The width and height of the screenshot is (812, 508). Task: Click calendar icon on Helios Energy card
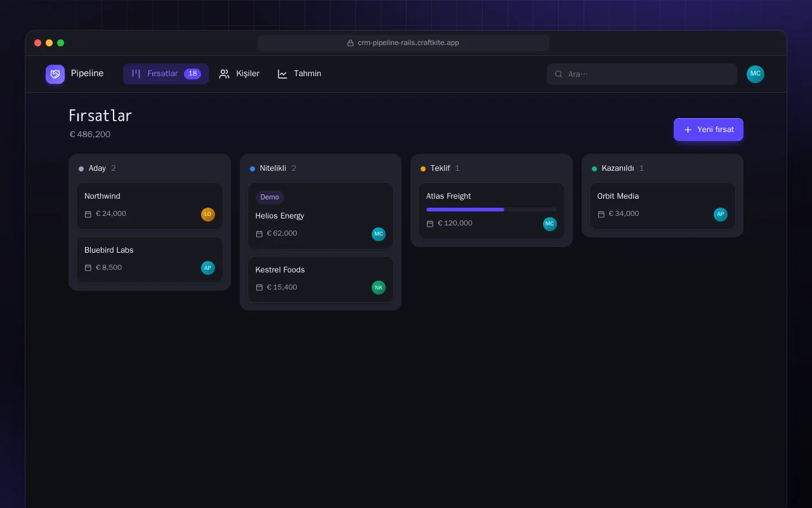(x=259, y=234)
